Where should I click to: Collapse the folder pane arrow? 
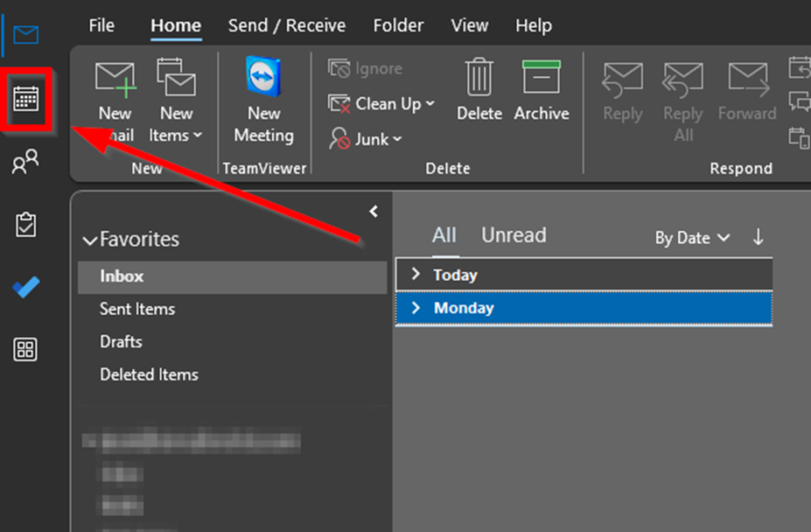point(374,211)
